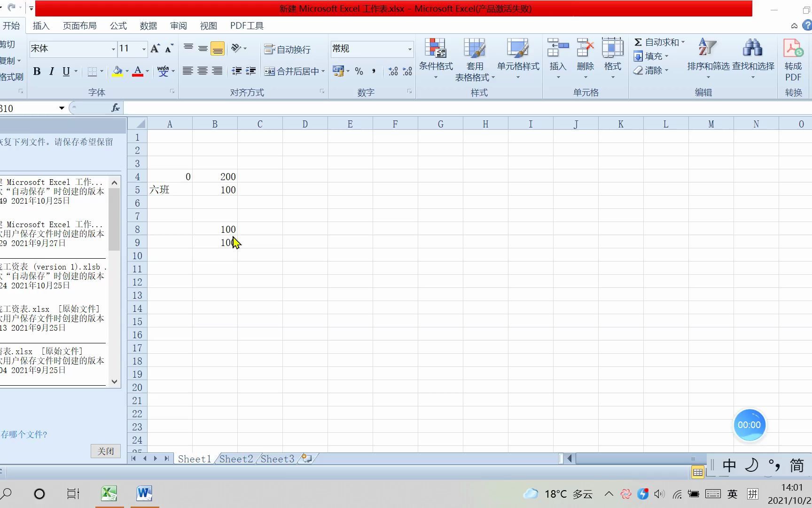This screenshot has width=812, height=508.
Task: Click the 关闭 button in recovery pane
Action: (x=105, y=451)
